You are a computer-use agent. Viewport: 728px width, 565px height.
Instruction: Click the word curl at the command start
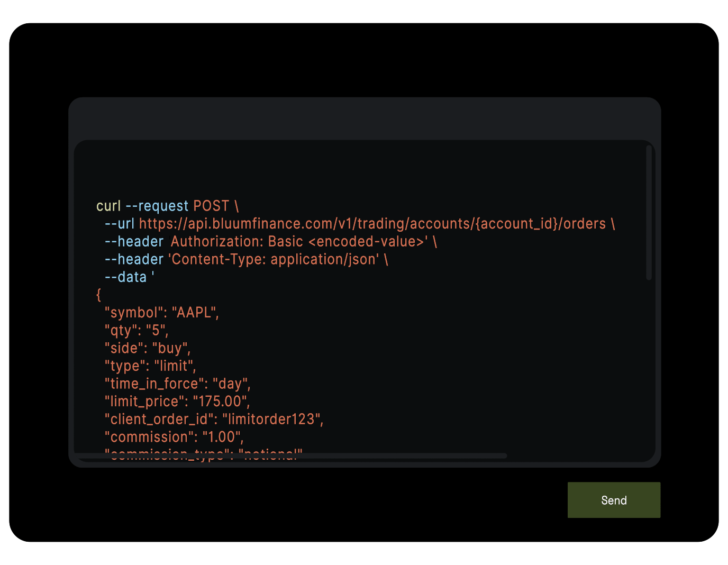pos(108,206)
